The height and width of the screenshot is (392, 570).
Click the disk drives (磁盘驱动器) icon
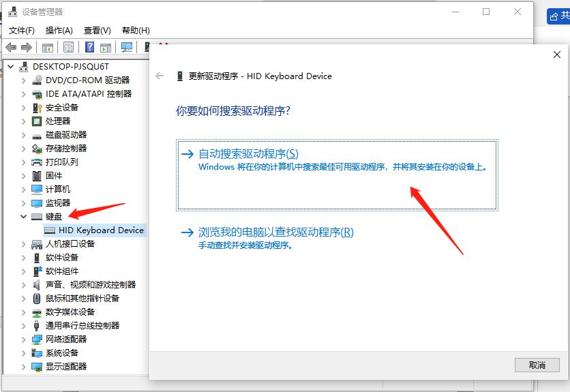pyautogui.click(x=37, y=136)
